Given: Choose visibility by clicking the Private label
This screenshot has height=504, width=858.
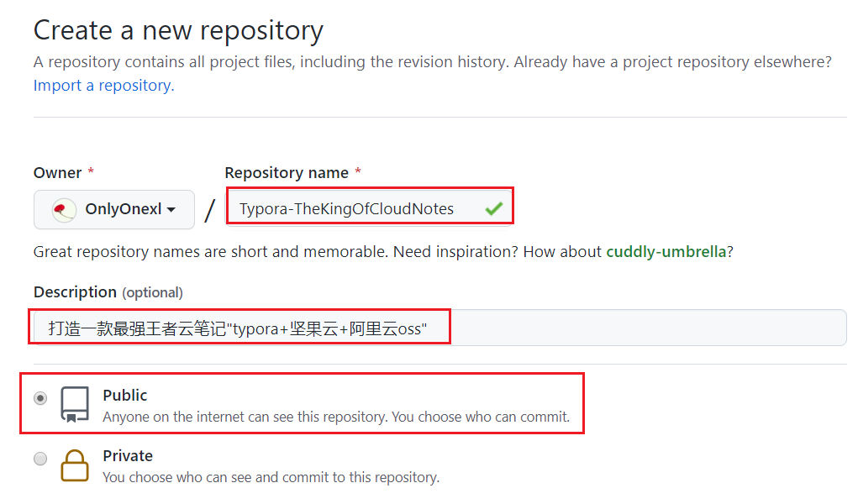Looking at the screenshot, I should point(128,456).
